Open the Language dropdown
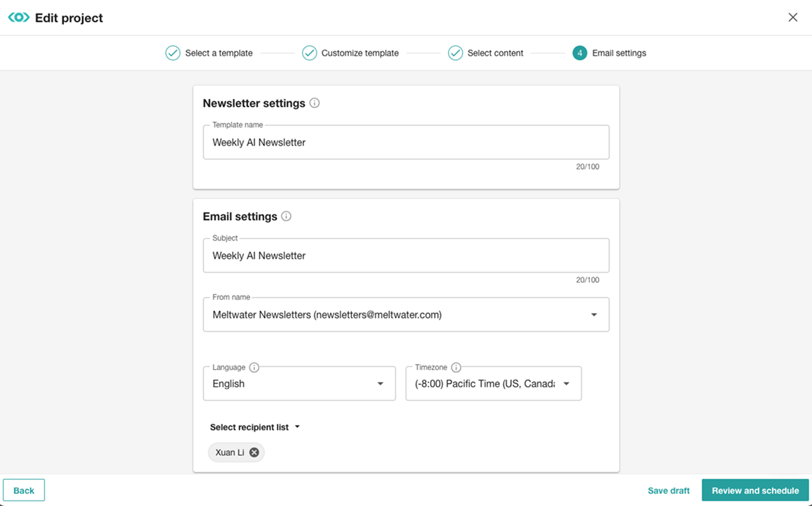This screenshot has width=812, height=506. 380,383
